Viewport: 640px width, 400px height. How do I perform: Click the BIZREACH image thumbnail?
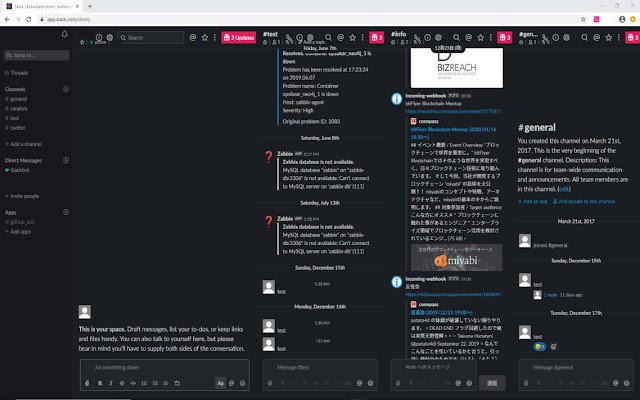click(457, 67)
